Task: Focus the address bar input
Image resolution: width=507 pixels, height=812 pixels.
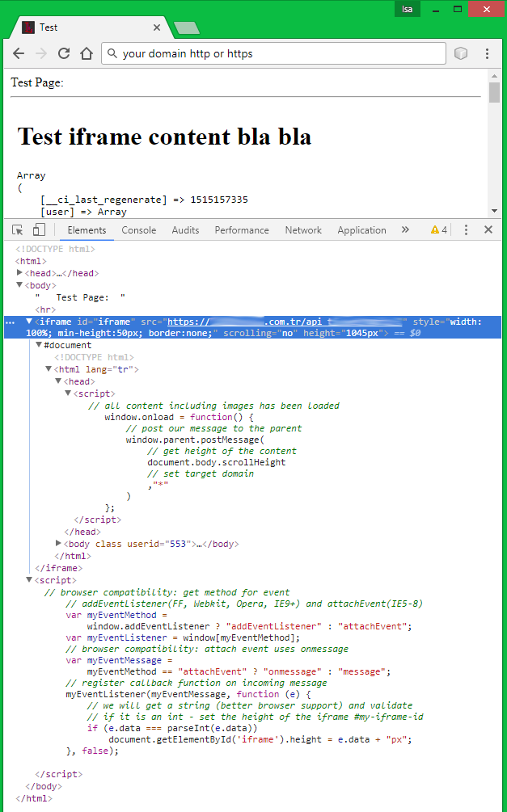Action: click(x=274, y=53)
